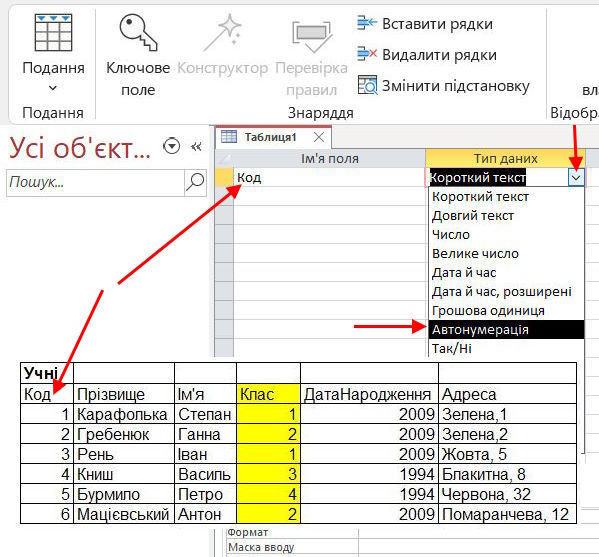Click the Жовта, 5 address cell
Viewport: 599px width, 557px height.
tap(507, 454)
